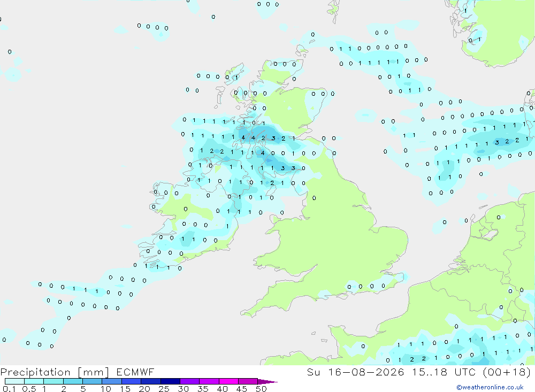Click the 45–50 mm legend color box
This screenshot has width=535, height=392.
(x=248, y=381)
